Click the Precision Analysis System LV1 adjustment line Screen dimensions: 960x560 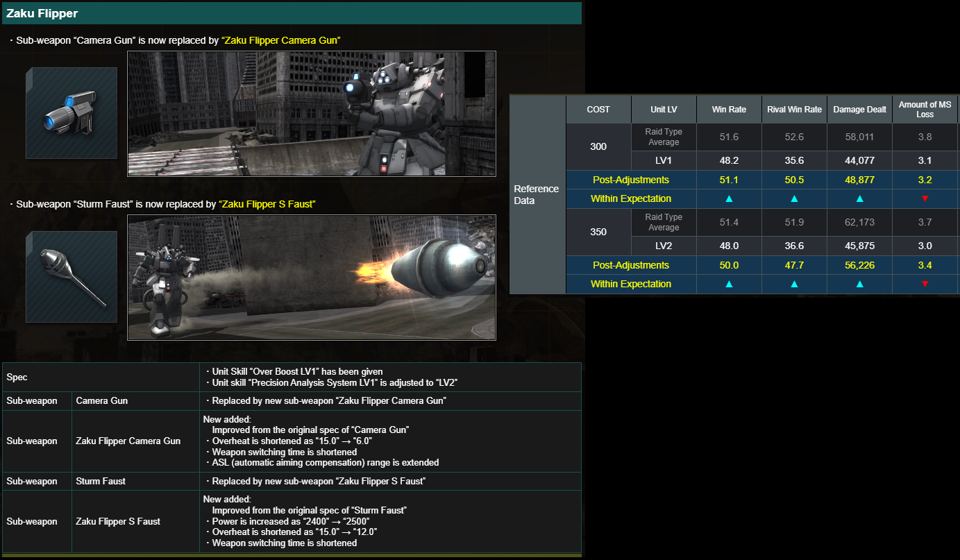[332, 383]
